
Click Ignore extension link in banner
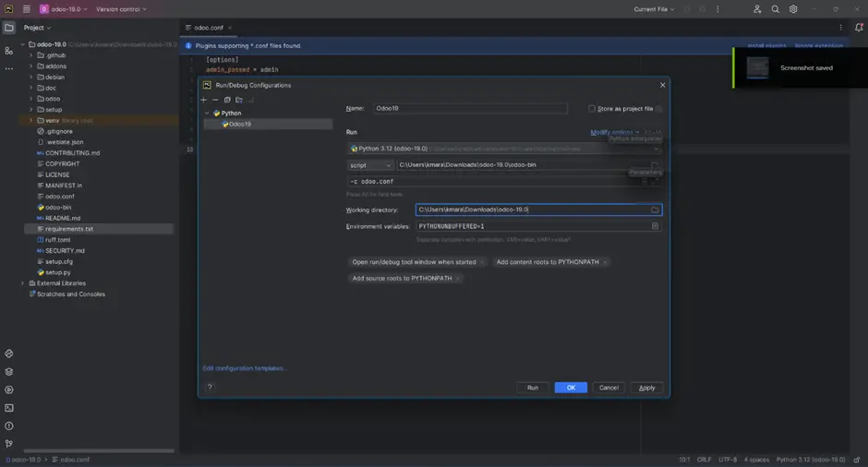[819, 45]
